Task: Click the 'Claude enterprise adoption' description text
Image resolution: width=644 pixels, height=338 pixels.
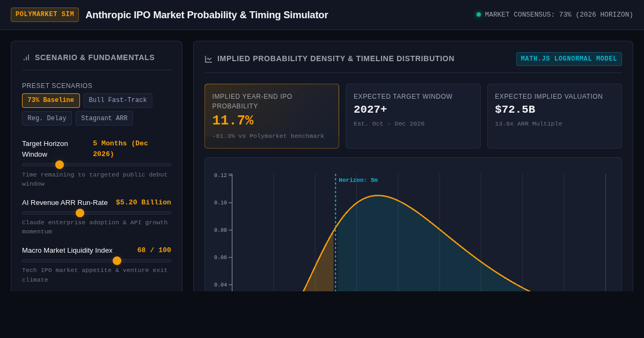Action: coord(95,227)
